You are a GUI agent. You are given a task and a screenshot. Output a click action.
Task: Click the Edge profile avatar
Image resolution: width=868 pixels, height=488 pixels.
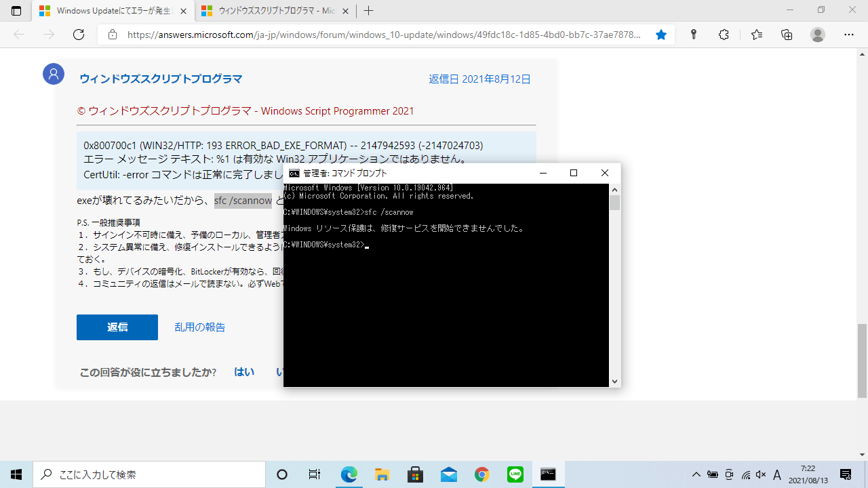pos(818,34)
